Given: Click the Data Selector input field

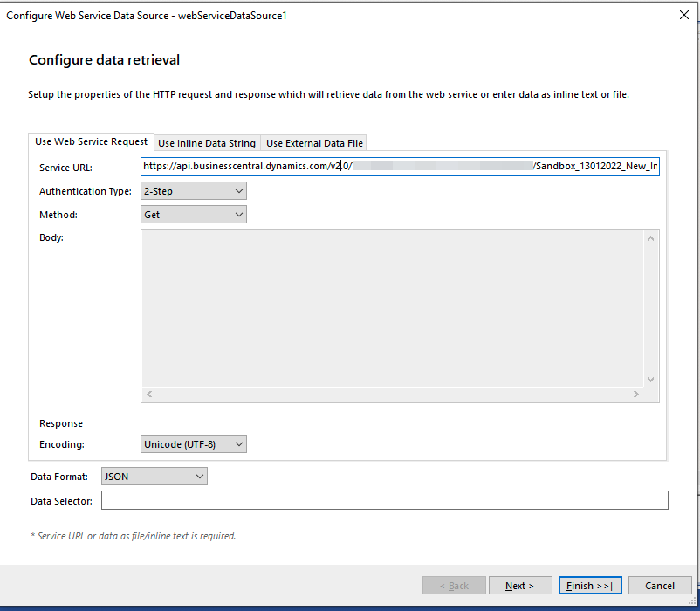Looking at the screenshot, I should [384, 500].
